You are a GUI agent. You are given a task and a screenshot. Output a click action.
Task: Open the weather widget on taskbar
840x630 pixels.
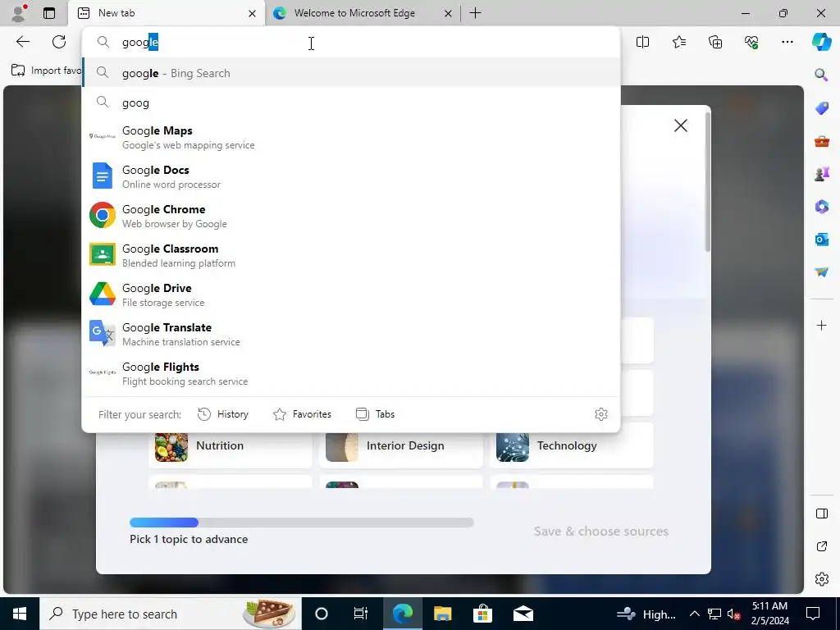(x=647, y=614)
